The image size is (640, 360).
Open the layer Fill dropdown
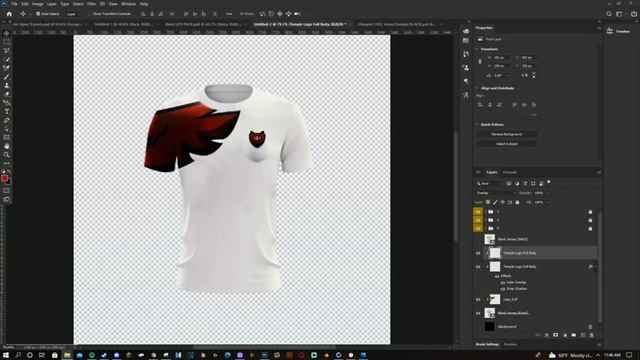547,202
